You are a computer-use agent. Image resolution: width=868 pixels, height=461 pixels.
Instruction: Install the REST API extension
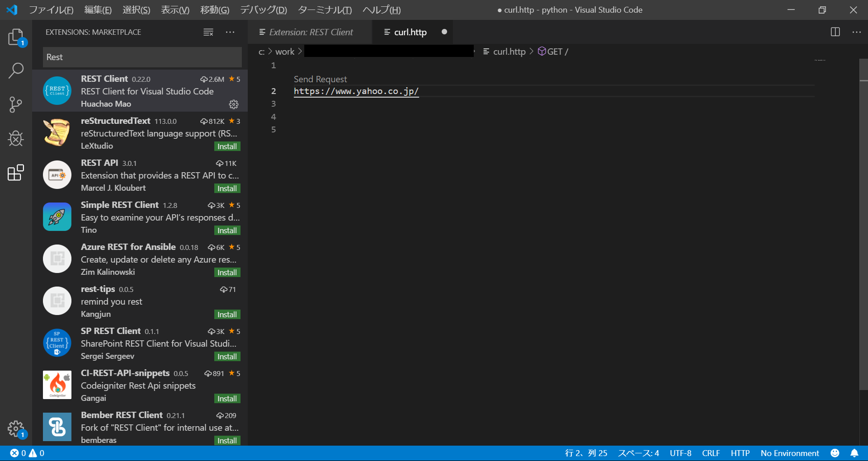(x=227, y=188)
